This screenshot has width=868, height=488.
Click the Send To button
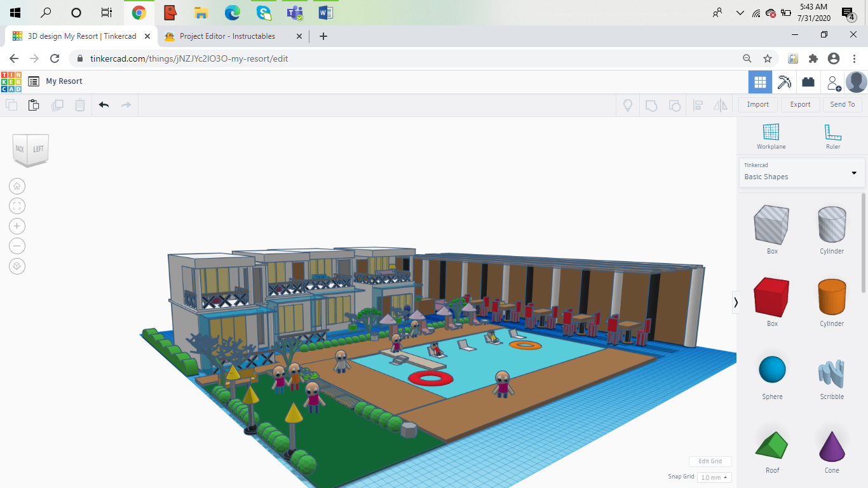click(843, 105)
